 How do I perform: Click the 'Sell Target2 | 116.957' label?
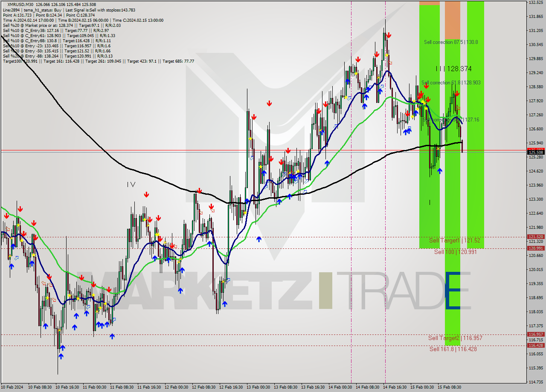tap(455, 338)
